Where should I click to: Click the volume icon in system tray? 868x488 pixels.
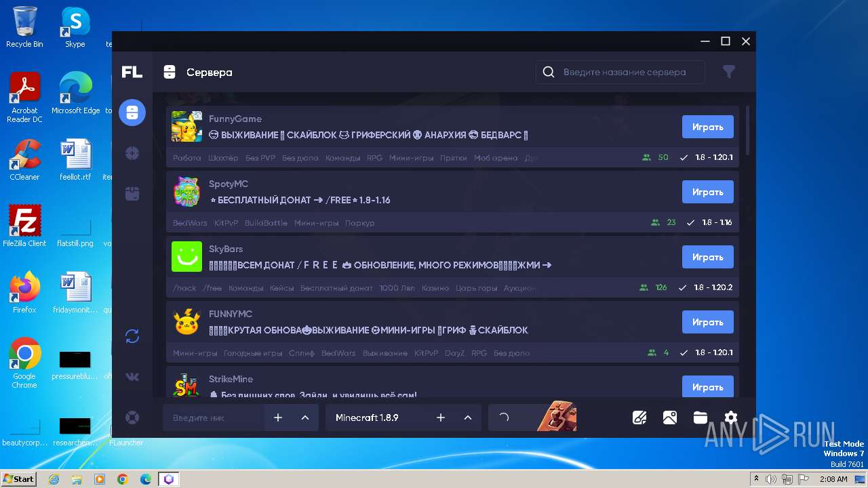tap(771, 479)
